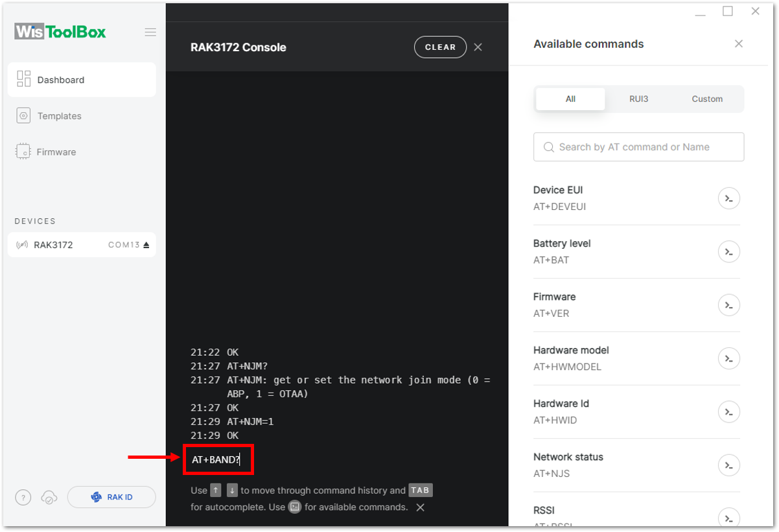Open the RAK ID login button
The image size is (779, 532).
click(x=111, y=497)
